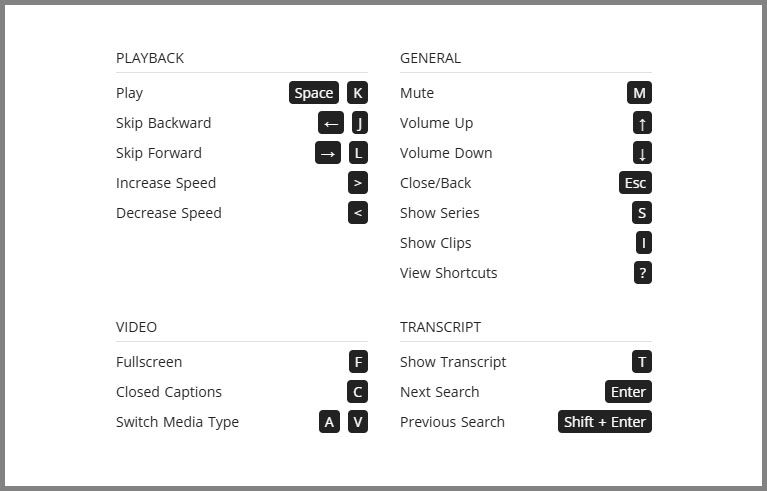Click the T key for Show Transcript

642,362
